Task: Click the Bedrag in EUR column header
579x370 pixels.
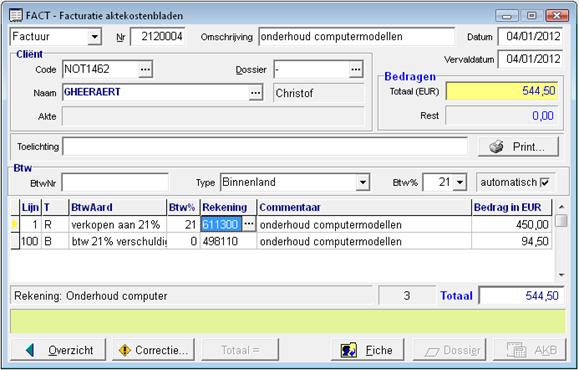Action: pos(511,207)
